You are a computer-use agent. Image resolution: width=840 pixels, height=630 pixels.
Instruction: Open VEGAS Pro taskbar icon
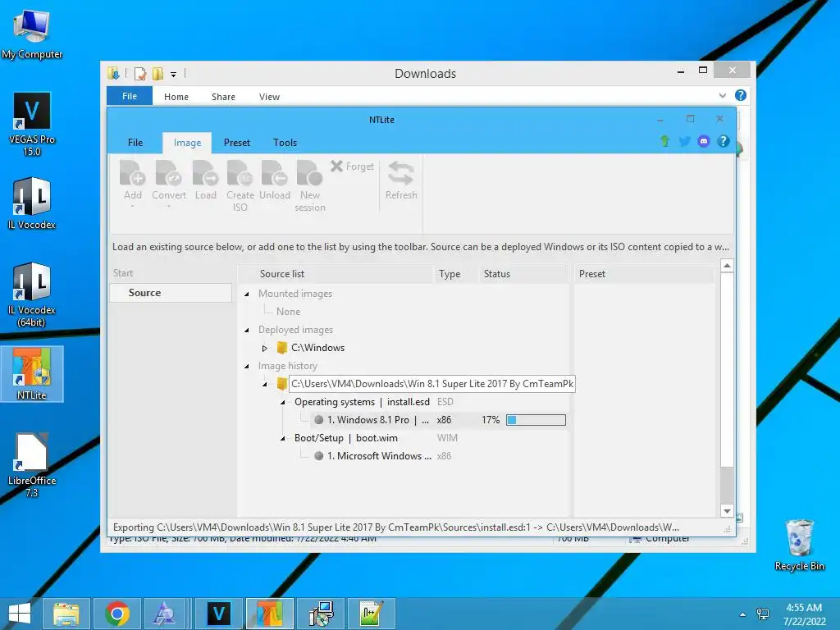click(218, 614)
